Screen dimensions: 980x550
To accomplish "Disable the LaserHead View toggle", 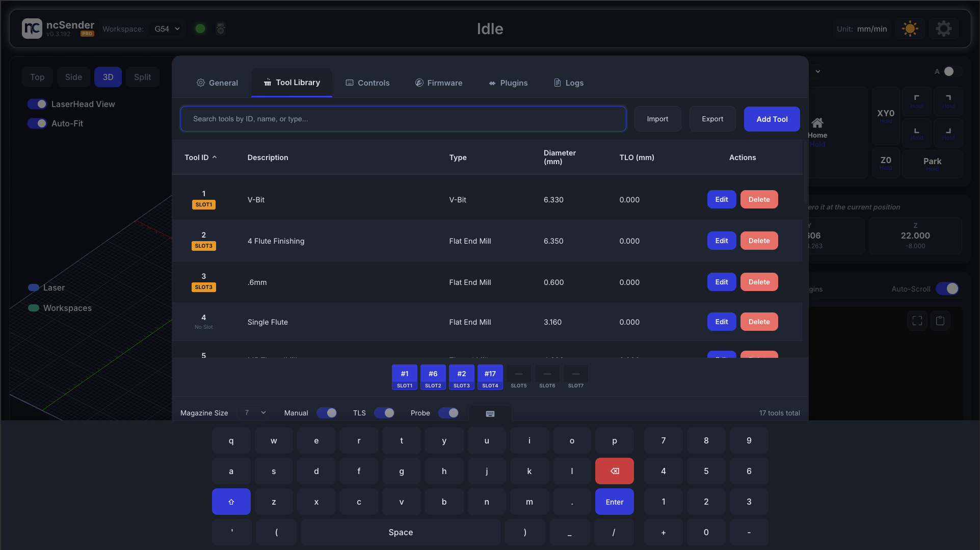I will pos(37,103).
